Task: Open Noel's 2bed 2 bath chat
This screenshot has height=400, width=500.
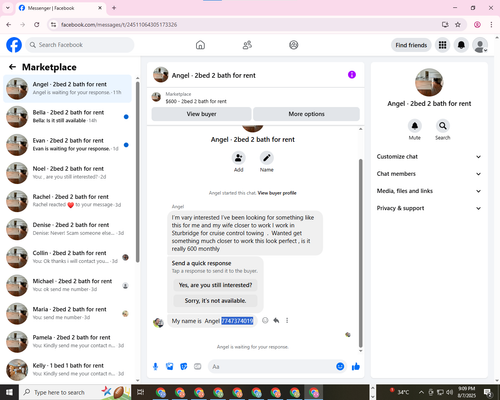Action: (x=68, y=173)
